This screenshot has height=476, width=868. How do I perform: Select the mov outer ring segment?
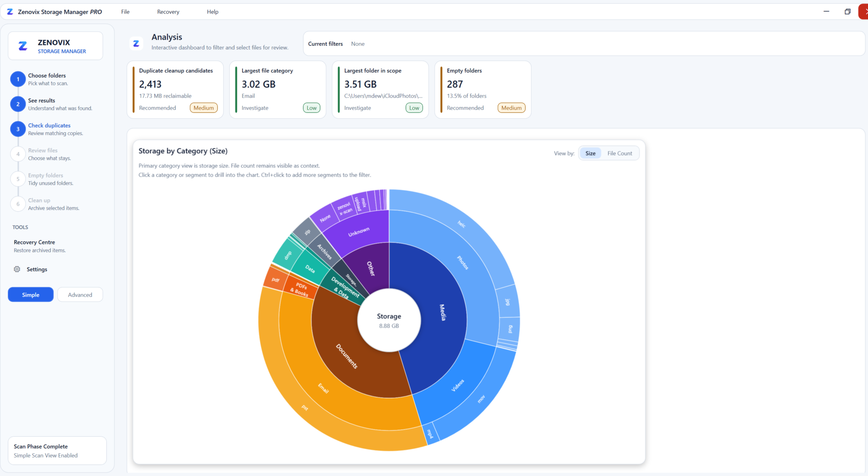481,398
